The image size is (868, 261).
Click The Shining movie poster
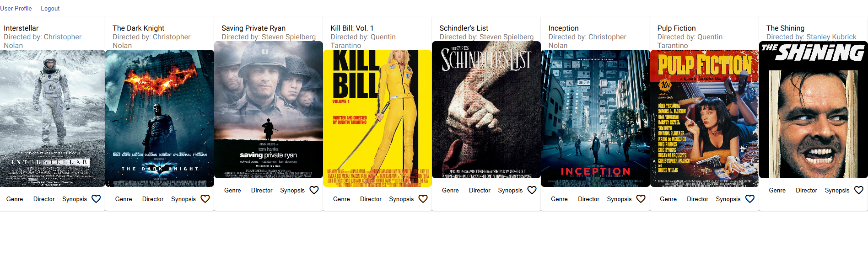(814, 110)
